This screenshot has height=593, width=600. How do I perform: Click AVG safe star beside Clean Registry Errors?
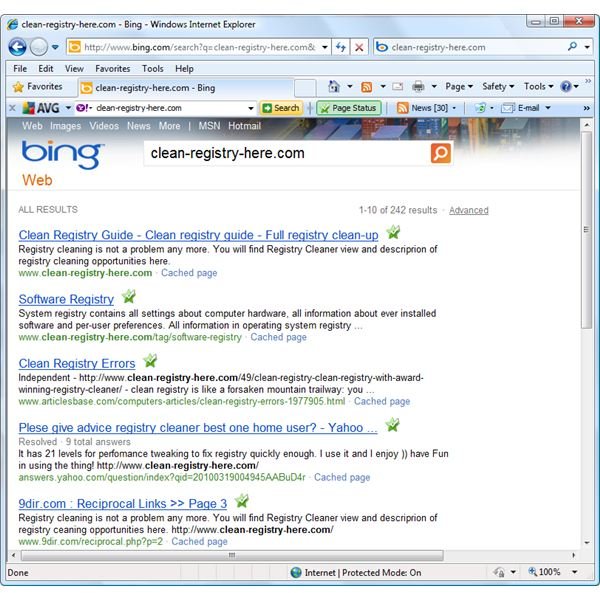150,360
